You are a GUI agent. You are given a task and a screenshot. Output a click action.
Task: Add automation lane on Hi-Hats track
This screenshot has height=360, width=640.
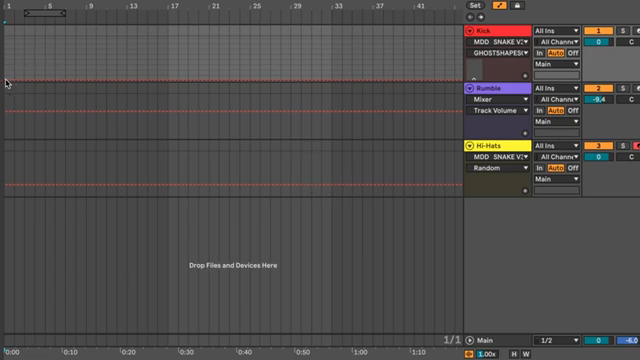[x=525, y=191]
